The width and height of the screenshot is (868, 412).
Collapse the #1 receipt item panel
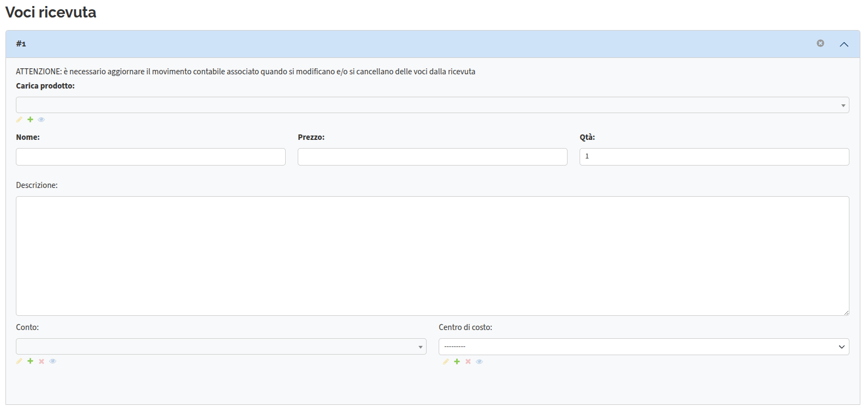coord(844,44)
